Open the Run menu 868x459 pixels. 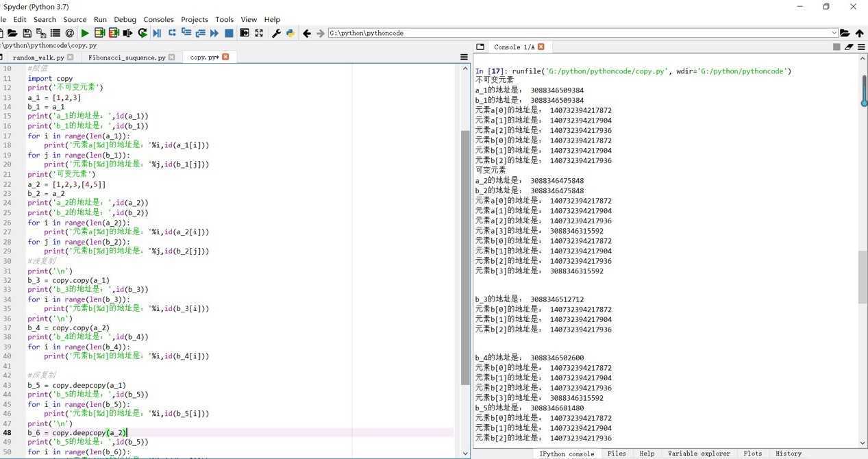point(100,19)
